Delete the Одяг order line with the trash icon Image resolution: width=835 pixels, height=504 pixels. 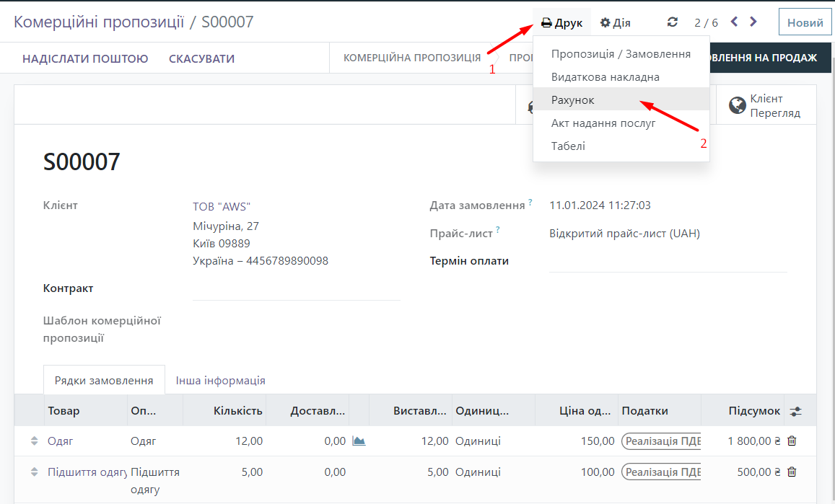[792, 441]
